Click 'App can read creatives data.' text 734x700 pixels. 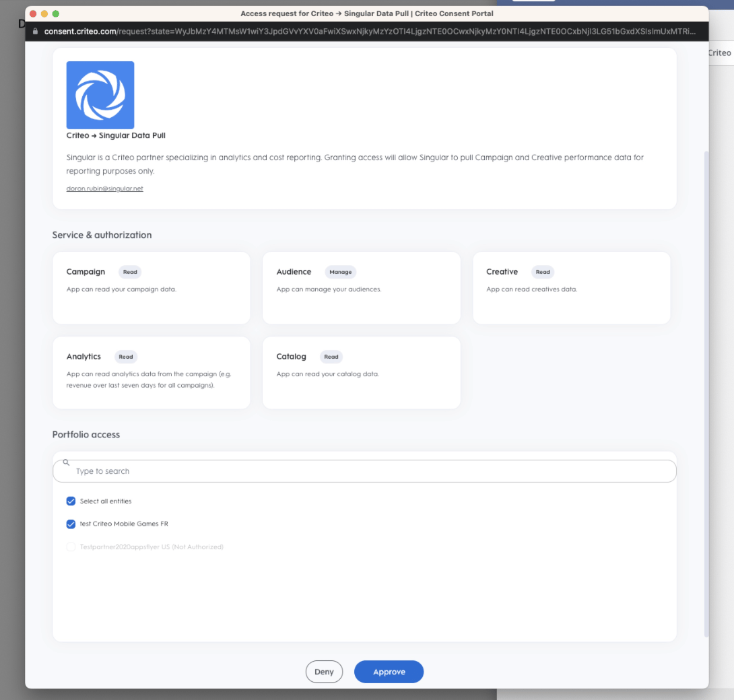coord(532,289)
